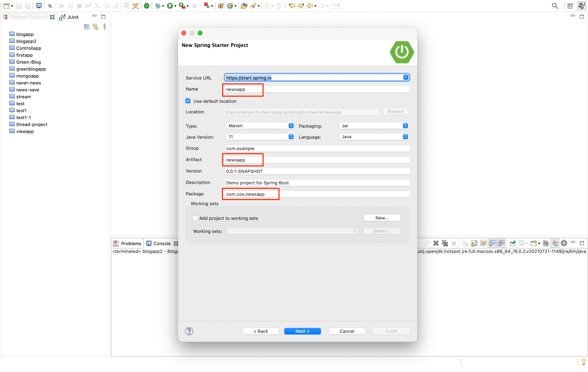The width and height of the screenshot is (588, 372).
Task: Click the New... working set button
Action: (x=382, y=218)
